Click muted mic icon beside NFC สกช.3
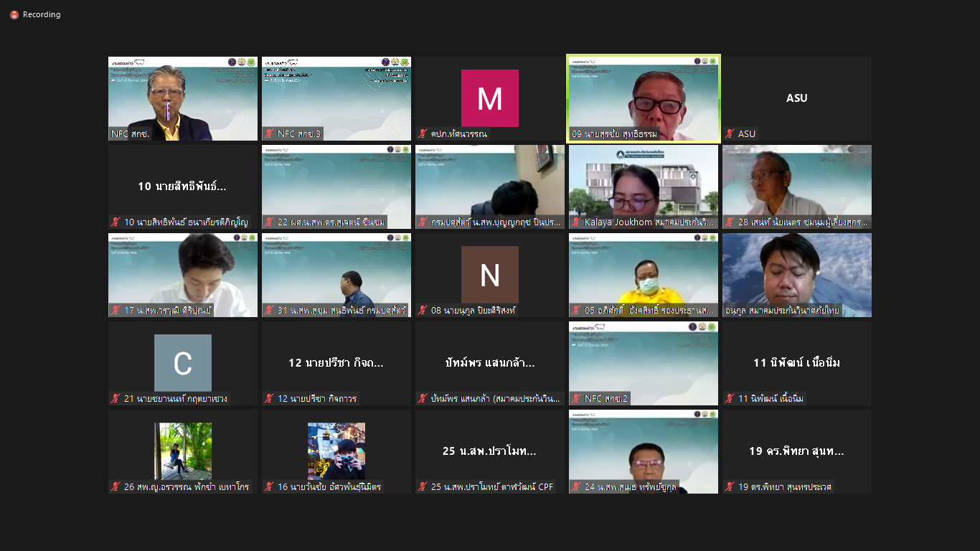Screen dimensions: 980x551 point(270,133)
